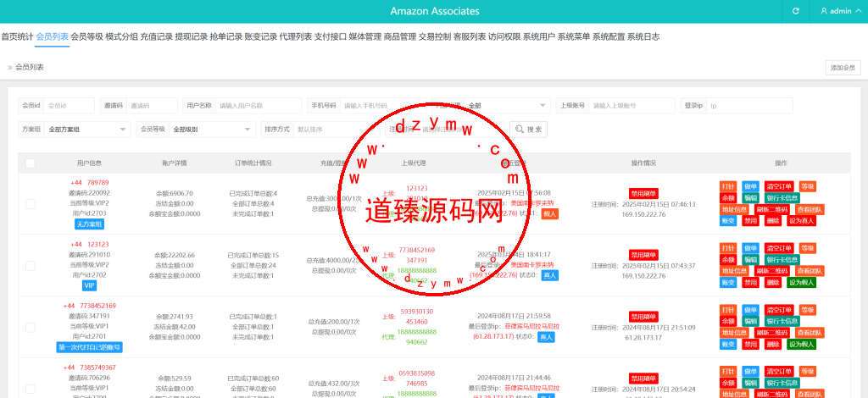The width and height of the screenshot is (868, 398).
Task: Open the 提现记录 menu tab
Action: pos(192,37)
